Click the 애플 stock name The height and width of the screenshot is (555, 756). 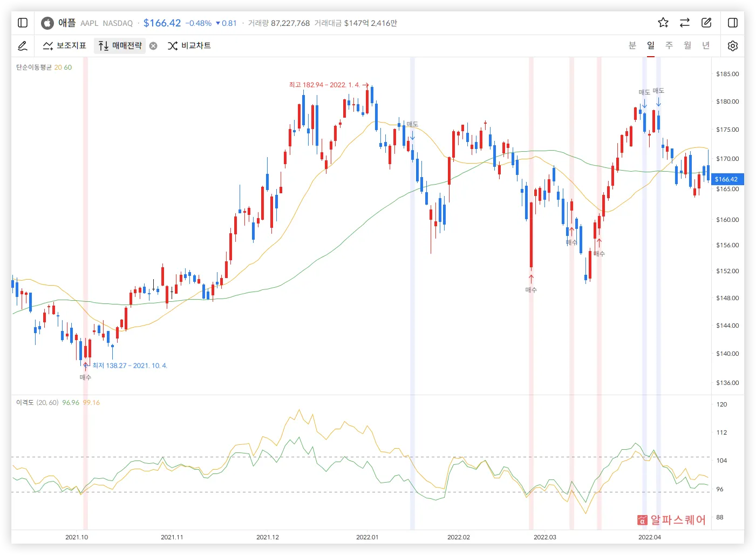[67, 23]
